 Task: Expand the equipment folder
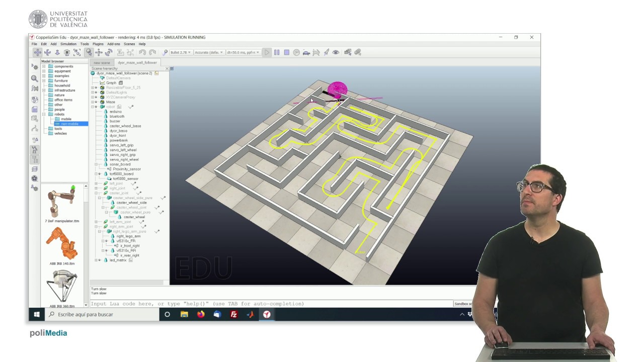pos(44,71)
